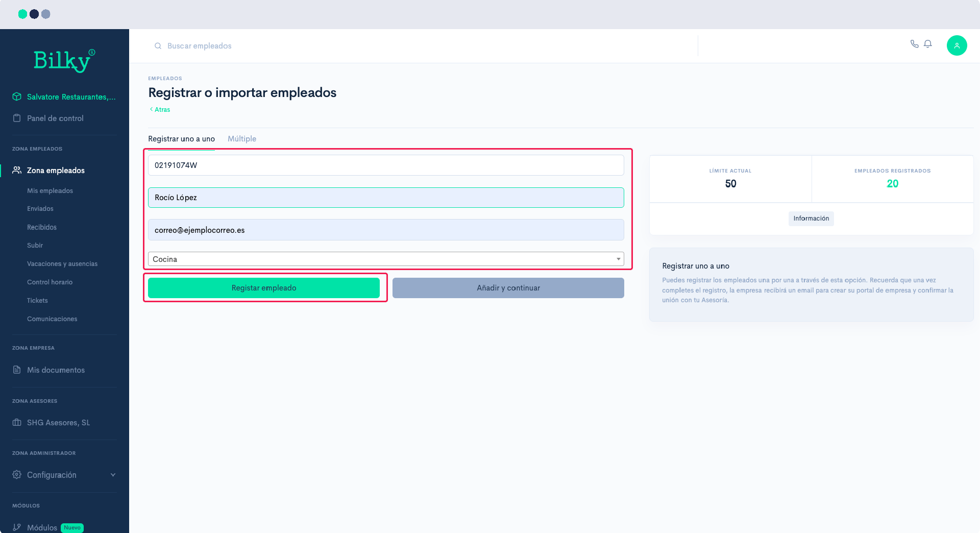Open Mis documentos via its document icon
This screenshot has width=980, height=533.
(16, 370)
